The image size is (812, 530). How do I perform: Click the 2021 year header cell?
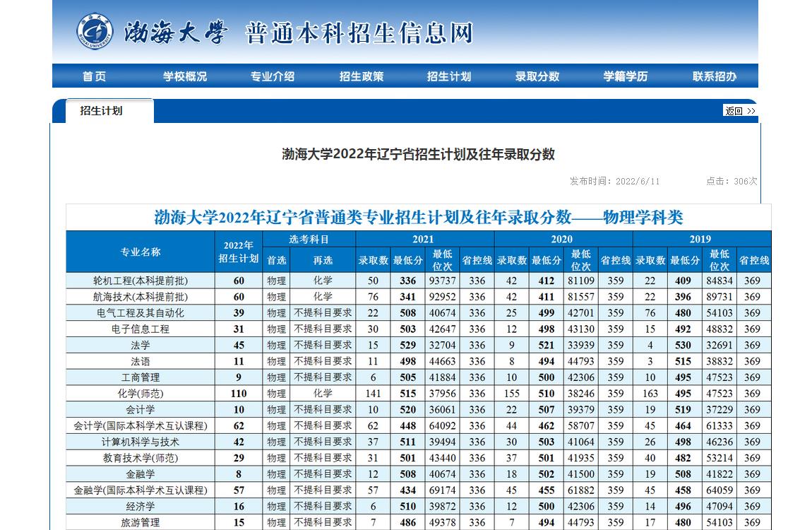click(x=424, y=240)
